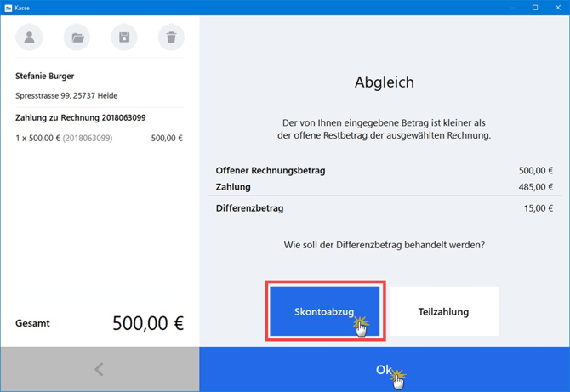The width and height of the screenshot is (570, 392).
Task: Click the customer person icon
Action: coord(30,37)
